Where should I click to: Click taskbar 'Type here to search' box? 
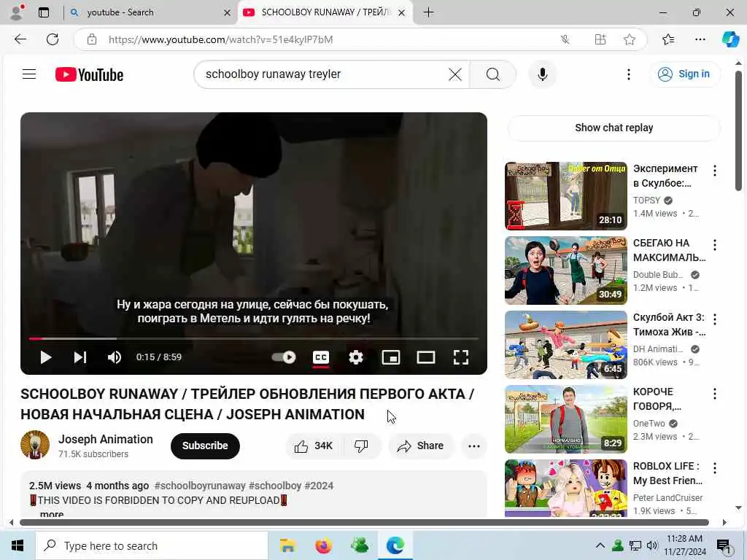pyautogui.click(x=152, y=545)
